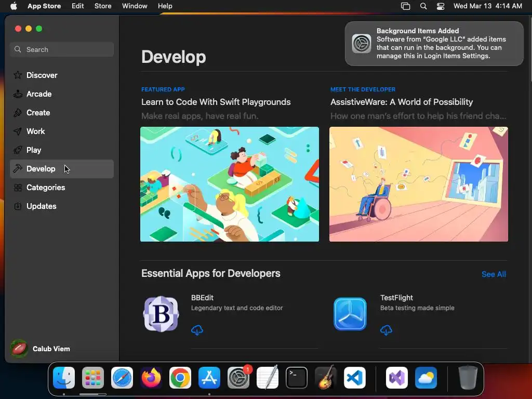
Task: Open 'AssistiveWare: A World of Possibility' headline
Action: (402, 102)
